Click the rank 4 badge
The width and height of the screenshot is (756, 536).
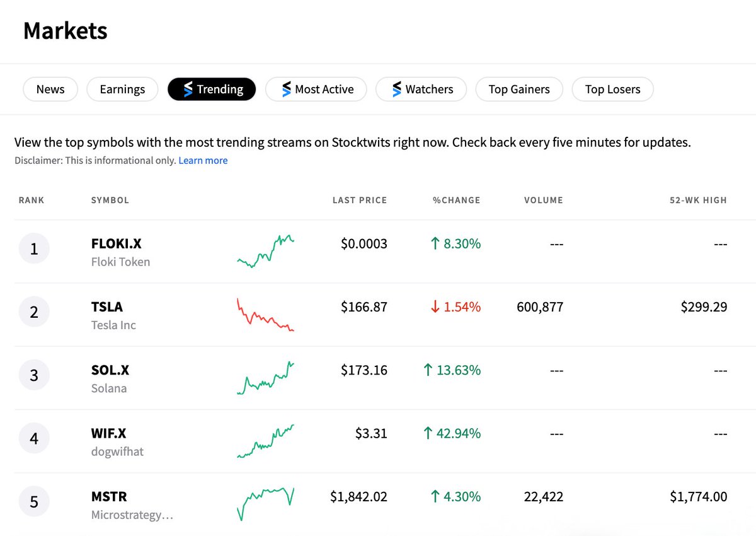(34, 438)
